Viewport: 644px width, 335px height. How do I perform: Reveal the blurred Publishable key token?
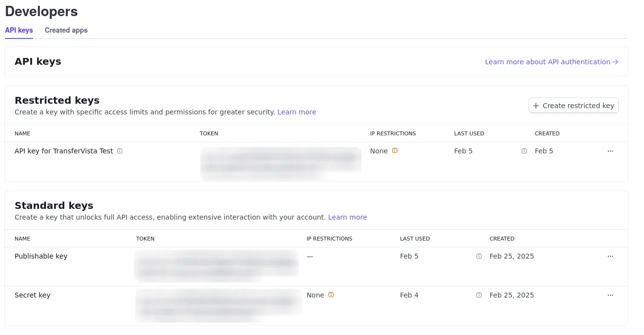[x=217, y=265]
